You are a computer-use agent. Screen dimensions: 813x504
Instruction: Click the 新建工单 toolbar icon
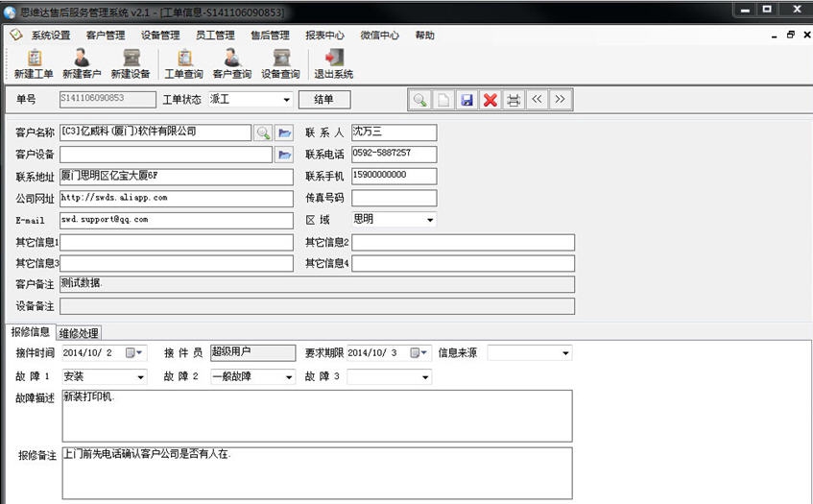[x=35, y=58]
